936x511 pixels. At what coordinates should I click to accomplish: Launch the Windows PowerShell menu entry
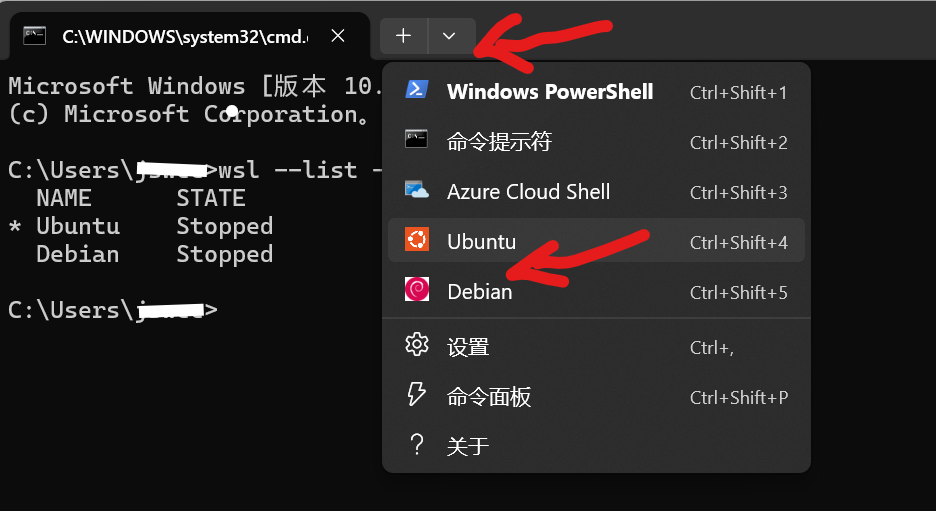click(550, 92)
